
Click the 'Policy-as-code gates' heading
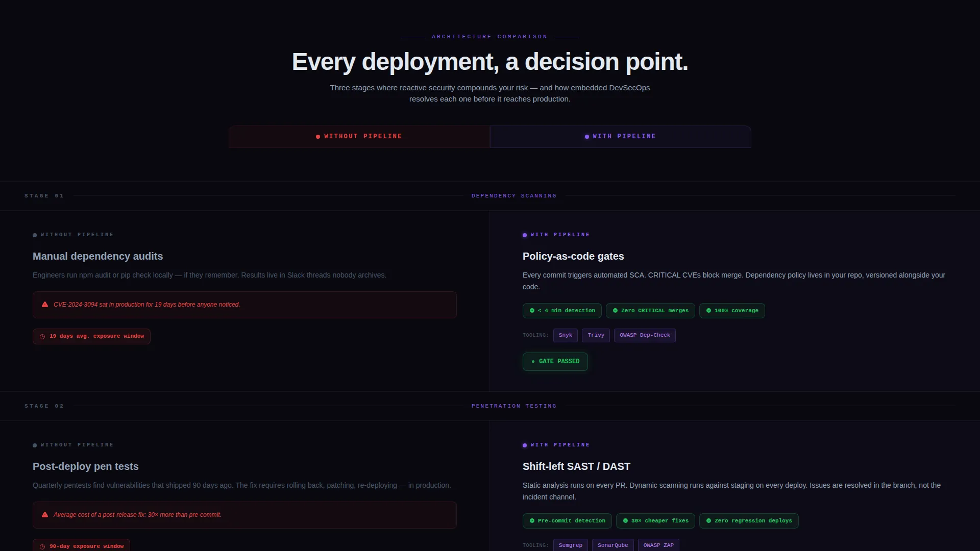pyautogui.click(x=573, y=257)
